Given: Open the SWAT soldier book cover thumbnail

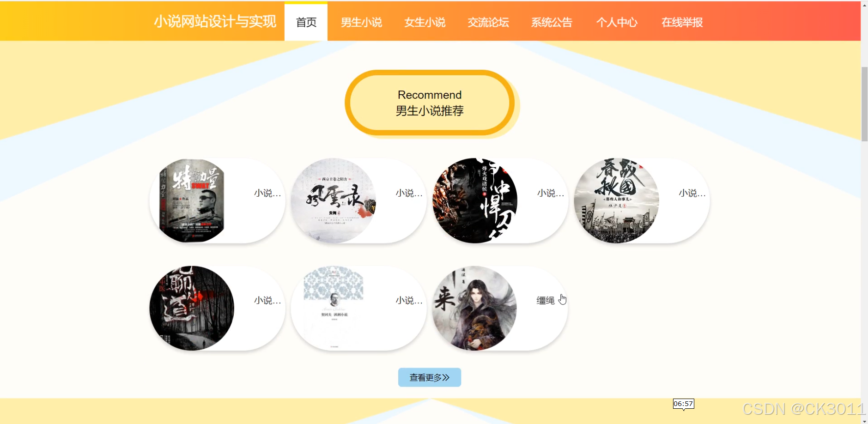Looking at the screenshot, I should point(192,200).
